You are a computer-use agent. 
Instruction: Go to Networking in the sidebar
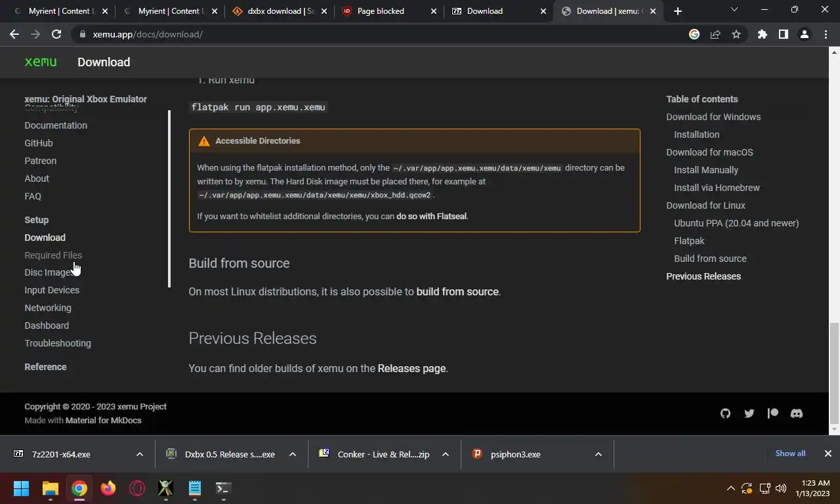pos(48,308)
